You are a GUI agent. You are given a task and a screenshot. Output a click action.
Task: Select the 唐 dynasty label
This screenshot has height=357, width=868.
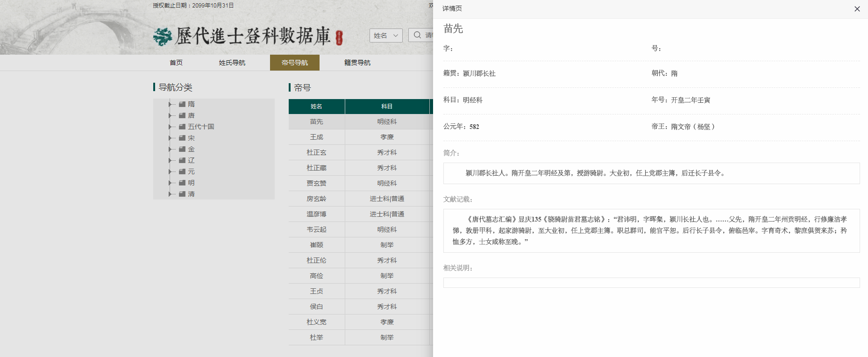point(191,115)
